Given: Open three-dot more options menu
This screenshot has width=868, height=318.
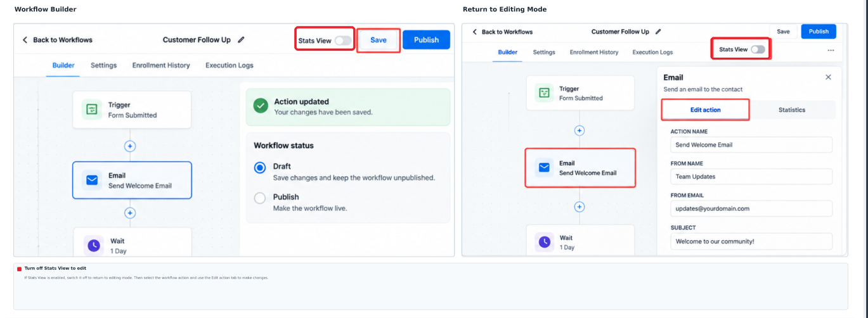Looking at the screenshot, I should coord(831,50).
